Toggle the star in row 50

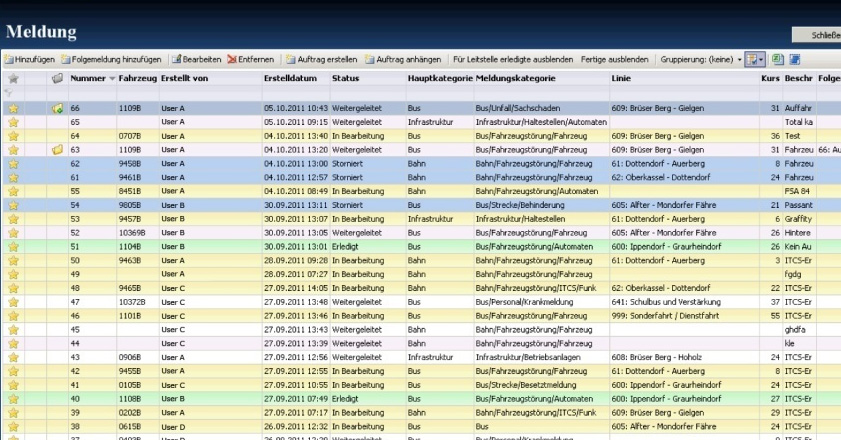click(13, 261)
